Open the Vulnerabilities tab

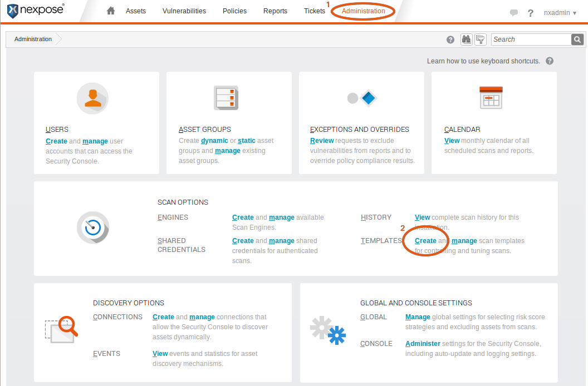pyautogui.click(x=184, y=11)
